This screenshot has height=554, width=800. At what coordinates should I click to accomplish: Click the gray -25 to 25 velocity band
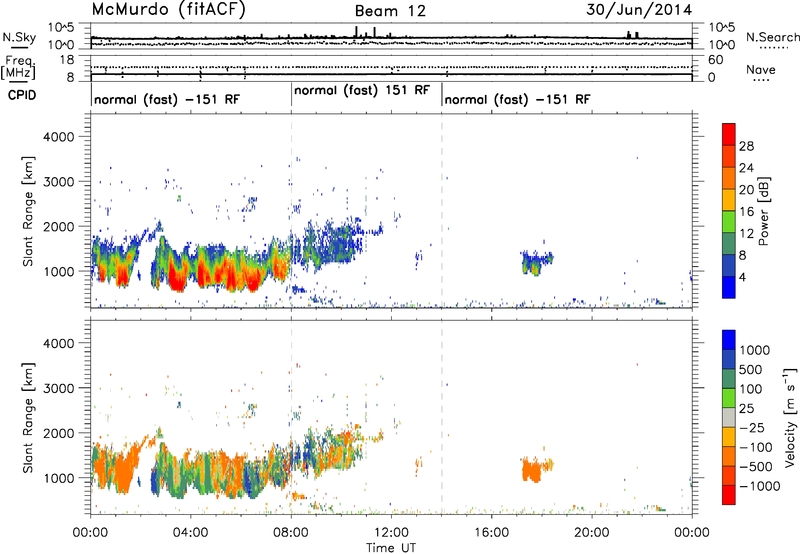tap(729, 418)
